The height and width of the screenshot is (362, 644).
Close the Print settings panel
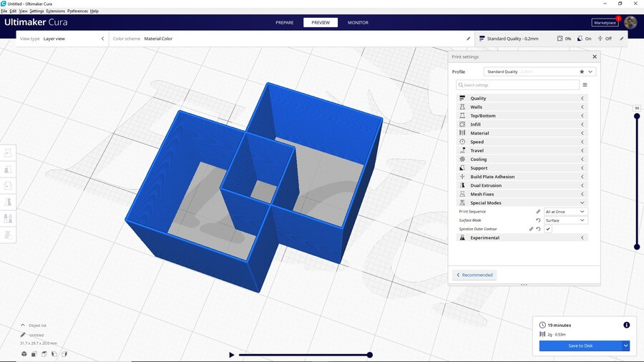click(595, 57)
